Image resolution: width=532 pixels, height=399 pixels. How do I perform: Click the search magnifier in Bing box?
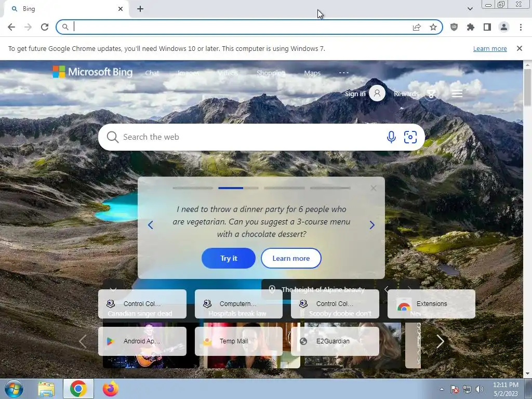click(112, 137)
